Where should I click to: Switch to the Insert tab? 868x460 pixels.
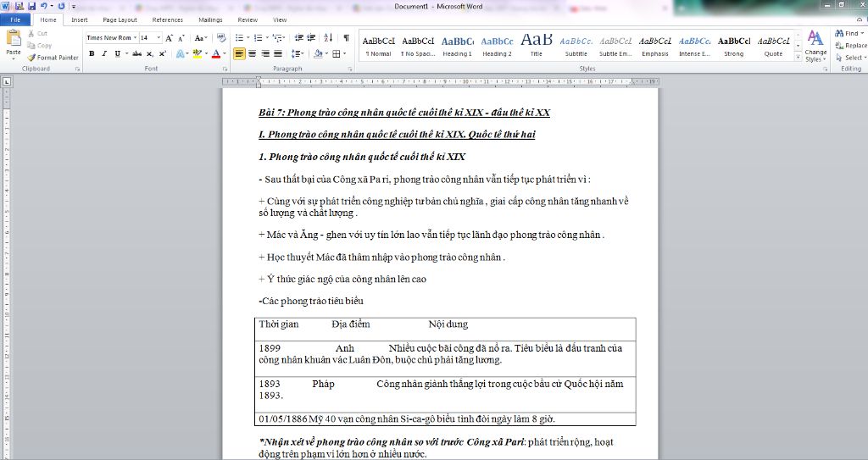coord(79,20)
